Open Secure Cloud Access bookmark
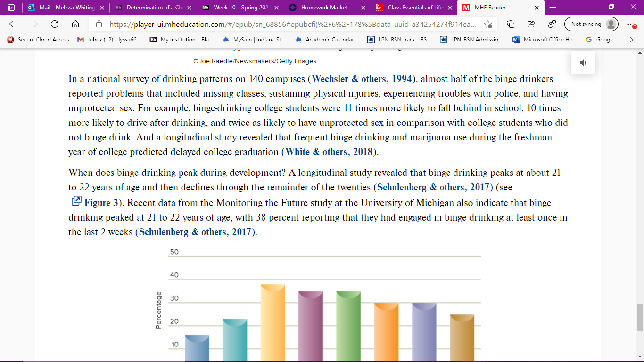Viewport: 644px width, 362px height. tap(38, 40)
